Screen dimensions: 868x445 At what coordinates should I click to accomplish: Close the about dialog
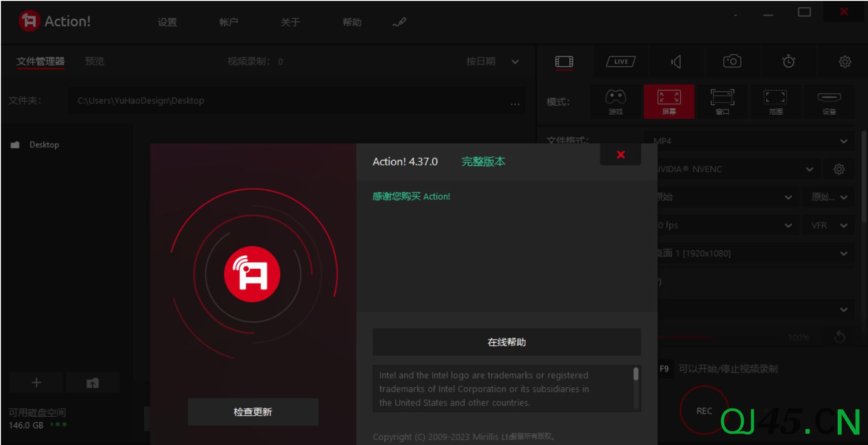point(621,154)
